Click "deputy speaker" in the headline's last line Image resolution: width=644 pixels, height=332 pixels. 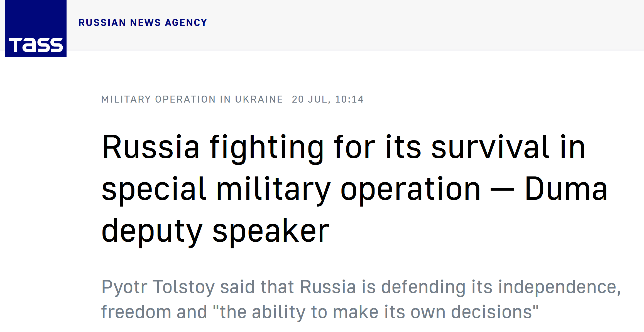pyautogui.click(x=216, y=232)
